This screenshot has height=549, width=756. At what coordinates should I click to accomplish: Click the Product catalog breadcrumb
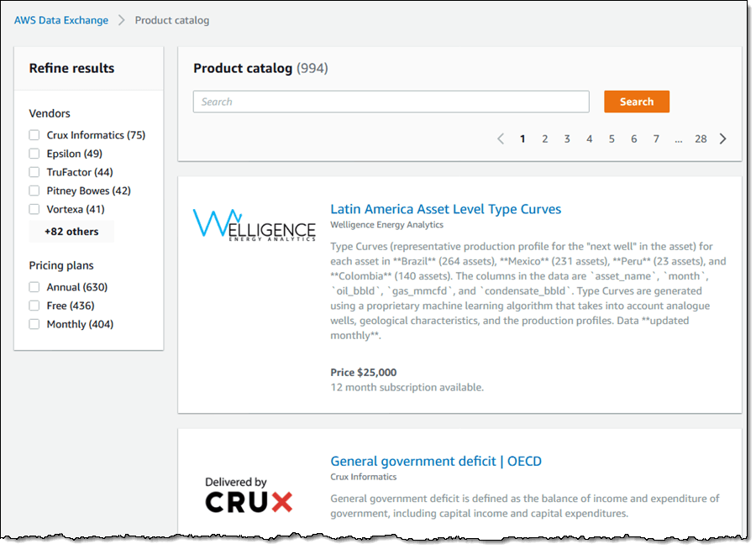(172, 20)
